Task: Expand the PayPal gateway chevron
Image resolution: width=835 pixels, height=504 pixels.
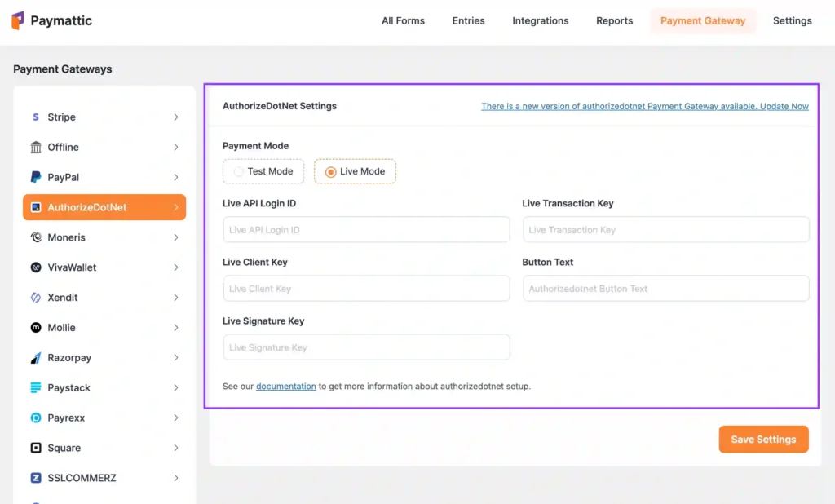Action: 176,177
